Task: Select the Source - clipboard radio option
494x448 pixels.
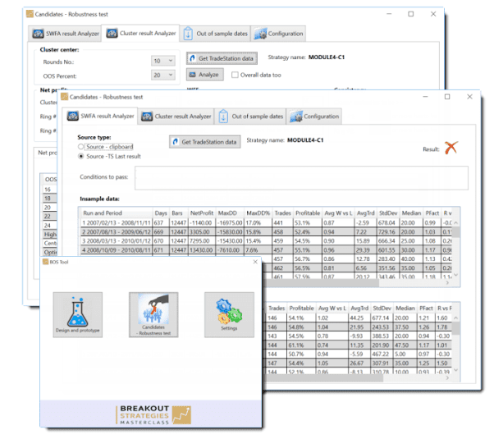Action: (81, 147)
